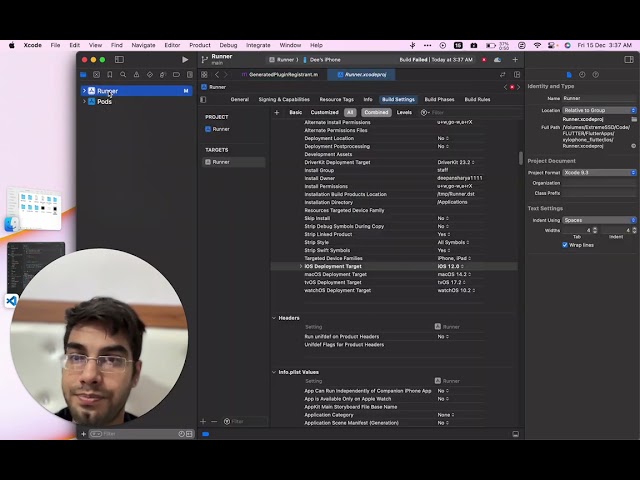
Task: Toggle the Wrap lines checkbox
Action: pyautogui.click(x=565, y=245)
